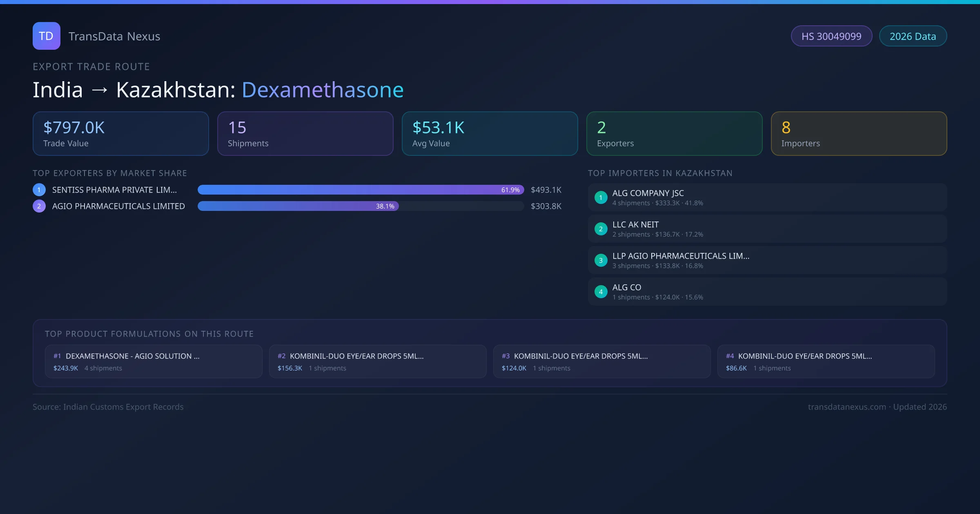Click the HS 30049099 code pill
The image size is (980, 514).
point(831,36)
